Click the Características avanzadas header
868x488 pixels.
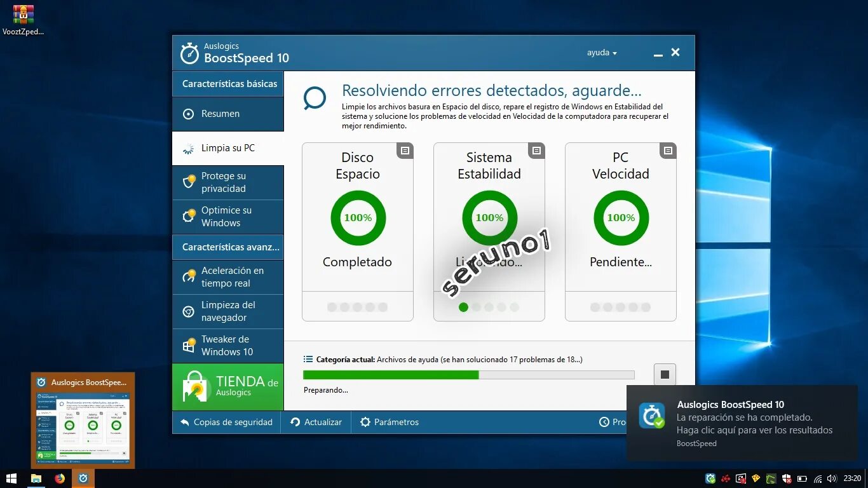227,247
